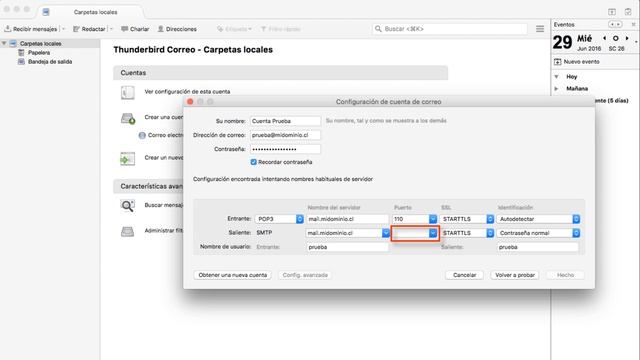Select Carpetas locales folder
Image resolution: width=640 pixels, height=360 pixels.
[x=40, y=43]
